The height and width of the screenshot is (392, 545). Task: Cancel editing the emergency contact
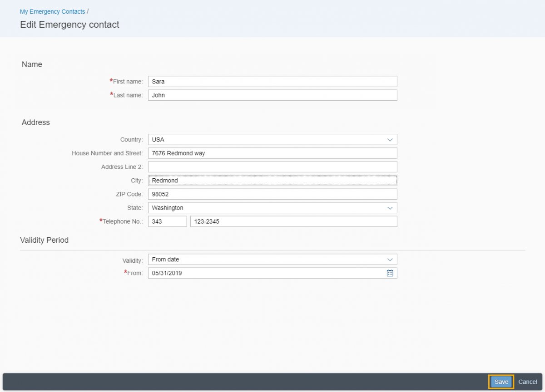coord(528,382)
